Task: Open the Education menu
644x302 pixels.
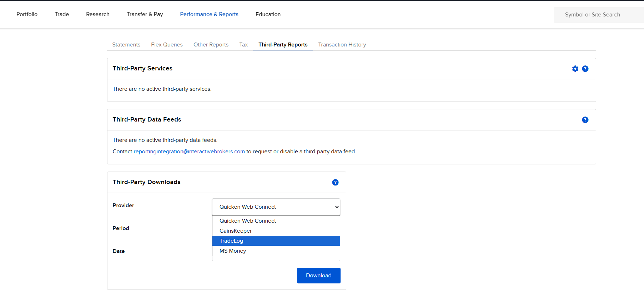Action: tap(268, 14)
